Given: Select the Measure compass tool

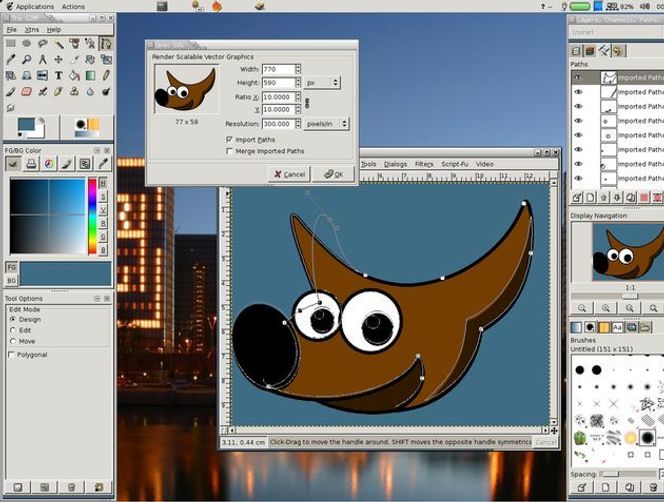Looking at the screenshot, I should (x=42, y=59).
